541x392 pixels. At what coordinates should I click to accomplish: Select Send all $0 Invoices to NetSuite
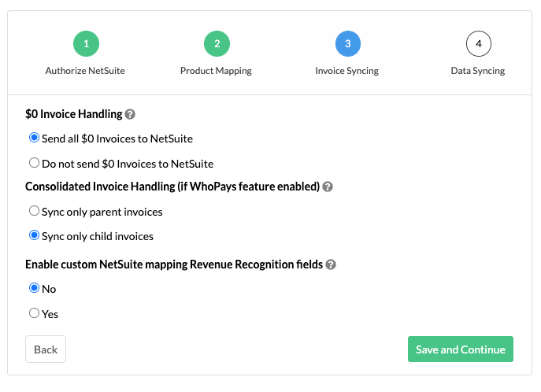(x=34, y=138)
